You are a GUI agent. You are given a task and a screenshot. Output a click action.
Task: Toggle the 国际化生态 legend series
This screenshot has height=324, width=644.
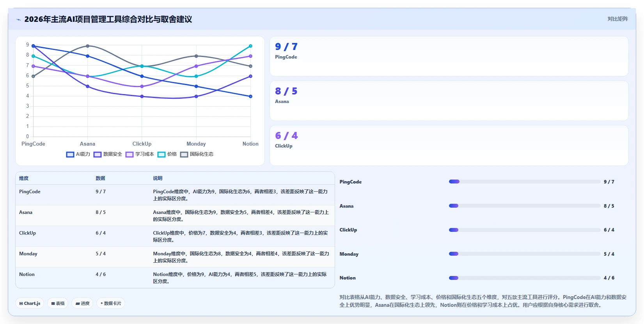click(197, 154)
